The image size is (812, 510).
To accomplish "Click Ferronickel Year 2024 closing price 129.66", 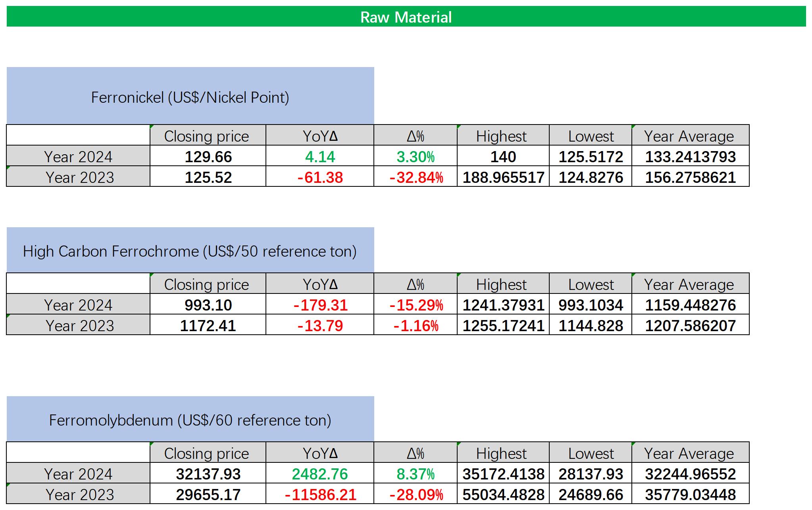I will click(x=208, y=157).
